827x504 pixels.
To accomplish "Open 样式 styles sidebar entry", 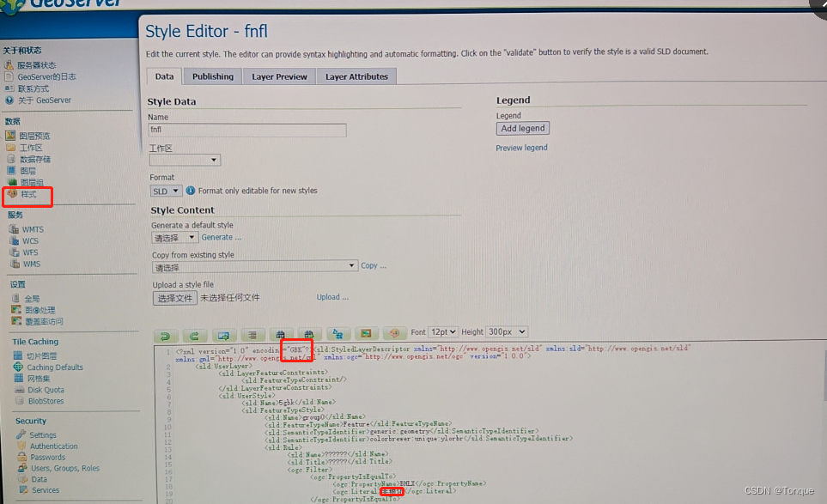I will pyautogui.click(x=29, y=194).
